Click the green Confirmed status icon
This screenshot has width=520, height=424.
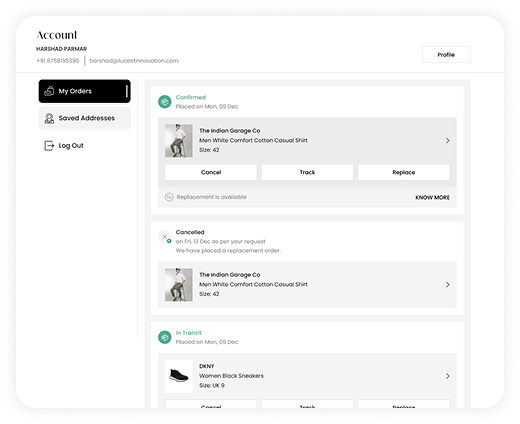coord(164,102)
